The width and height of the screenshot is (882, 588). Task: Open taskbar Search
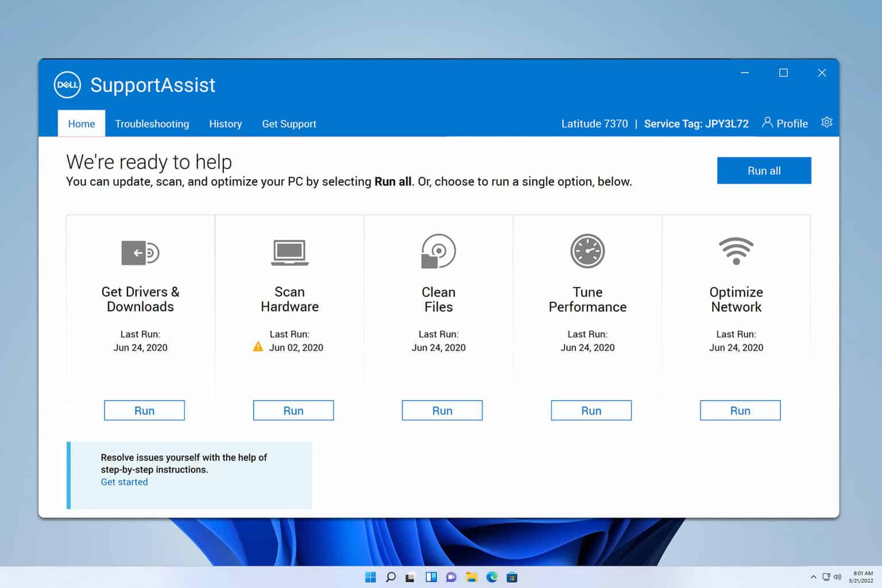(x=390, y=577)
